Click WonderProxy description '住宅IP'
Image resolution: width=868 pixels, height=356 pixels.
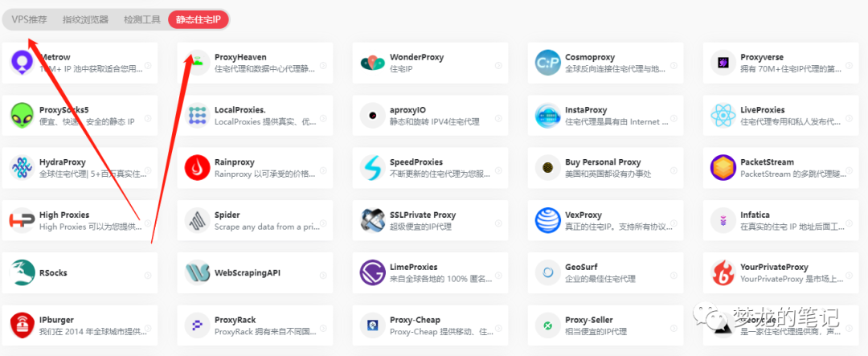(402, 69)
